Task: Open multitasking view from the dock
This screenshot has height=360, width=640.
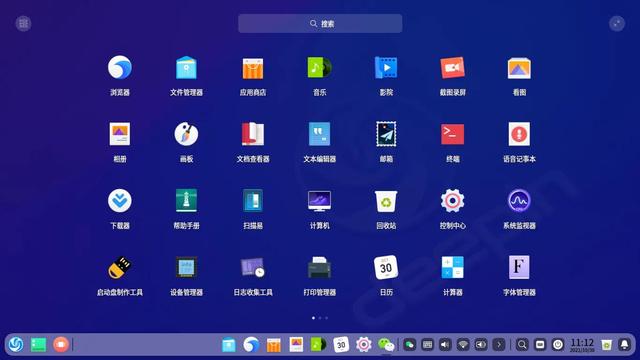Action: pyautogui.click(x=38, y=344)
